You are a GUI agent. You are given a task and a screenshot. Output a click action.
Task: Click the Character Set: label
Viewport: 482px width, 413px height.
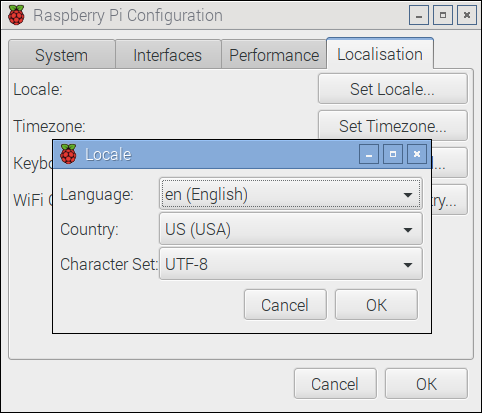coord(109,264)
